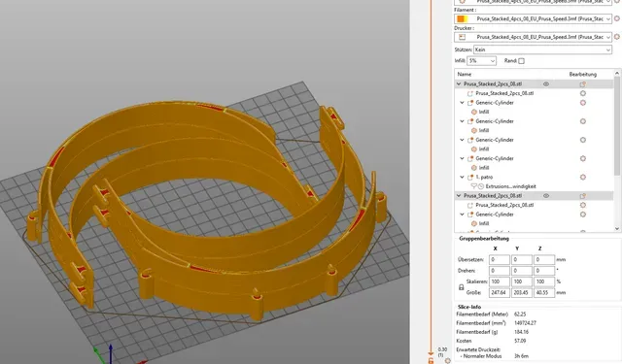
Task: Collapse the second Prusa_Stacked_2pcs_08.stl object
Action: (x=459, y=196)
